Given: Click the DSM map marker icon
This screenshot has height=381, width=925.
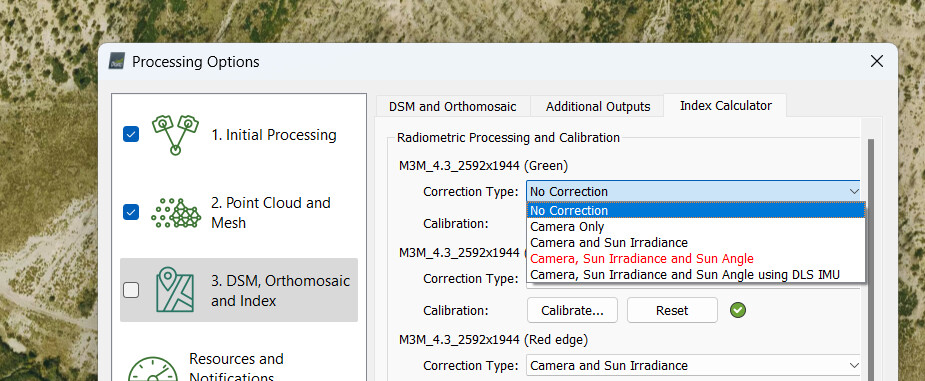Looking at the screenshot, I should 175,290.
